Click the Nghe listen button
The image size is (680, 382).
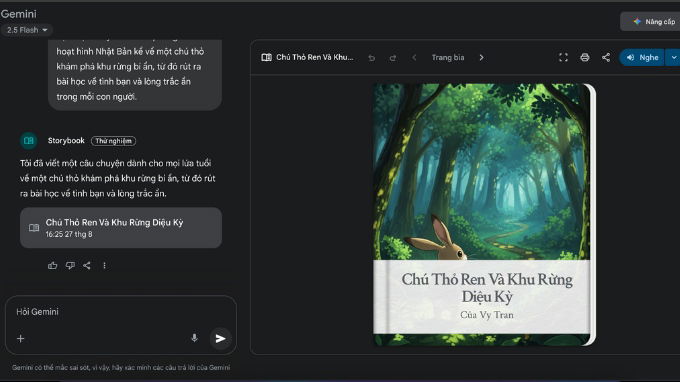tap(642, 57)
